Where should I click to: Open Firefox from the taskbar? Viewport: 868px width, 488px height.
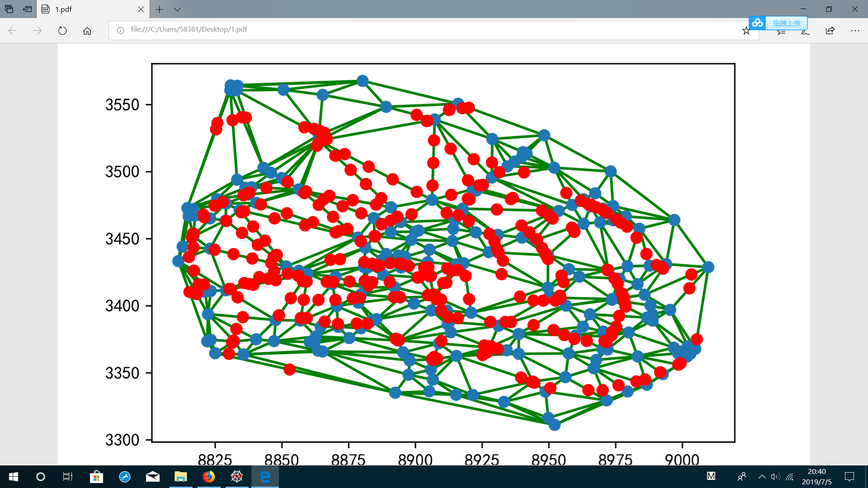tap(208, 477)
